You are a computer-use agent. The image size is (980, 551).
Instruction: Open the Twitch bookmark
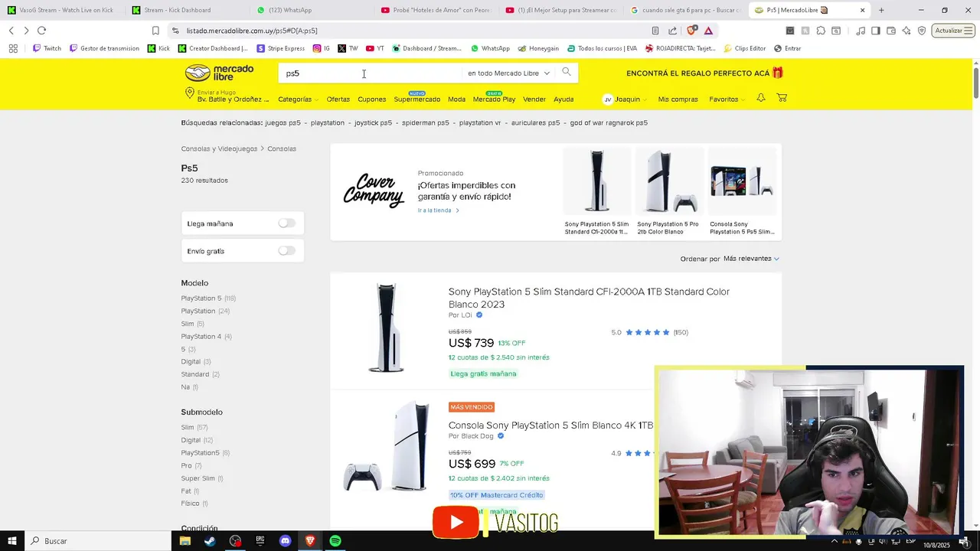tap(47, 48)
